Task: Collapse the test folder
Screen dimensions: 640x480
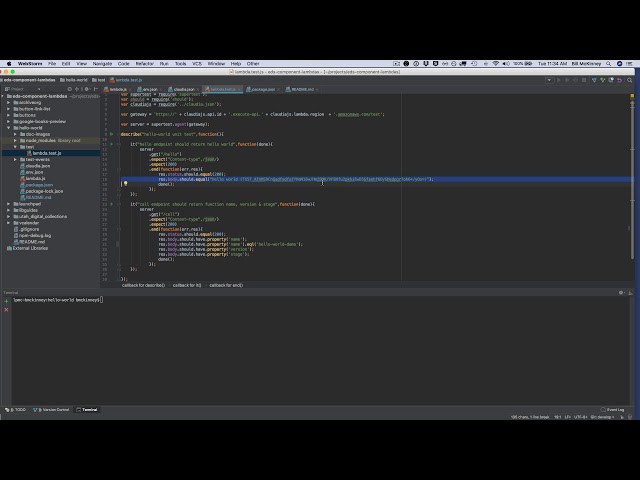Action: click(15, 147)
